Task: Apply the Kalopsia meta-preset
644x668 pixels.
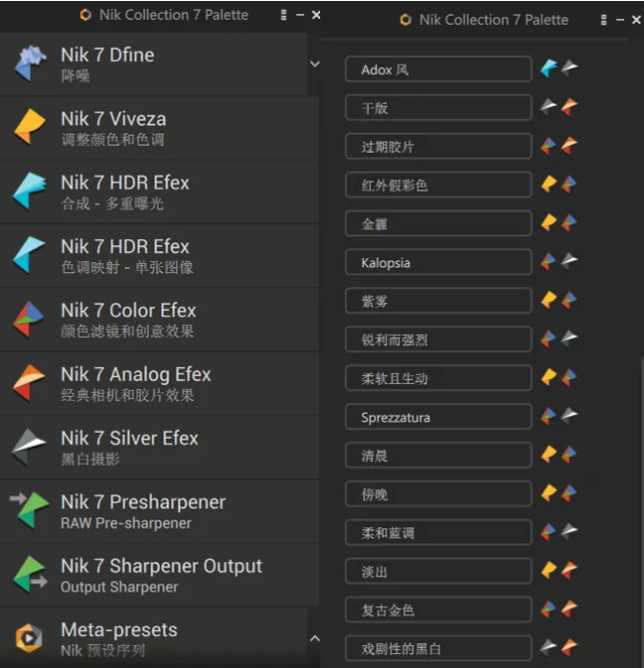Action: pos(439,262)
